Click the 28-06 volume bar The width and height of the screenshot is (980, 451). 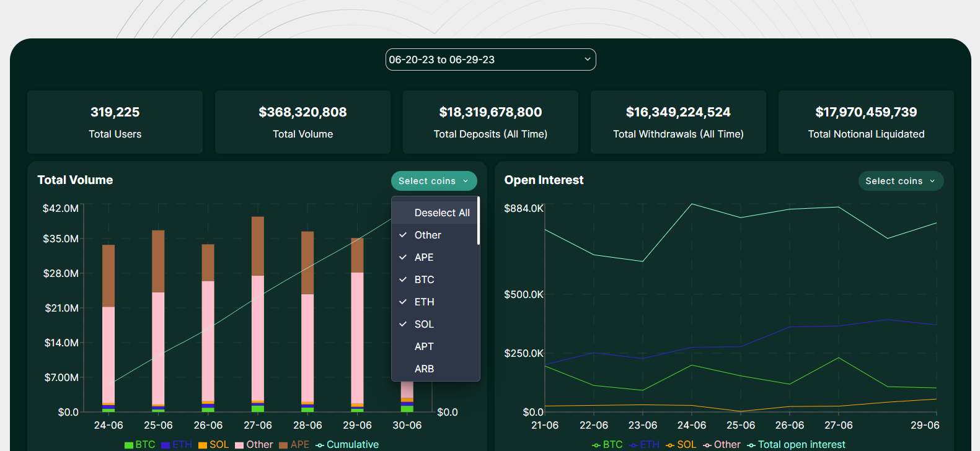click(x=307, y=322)
